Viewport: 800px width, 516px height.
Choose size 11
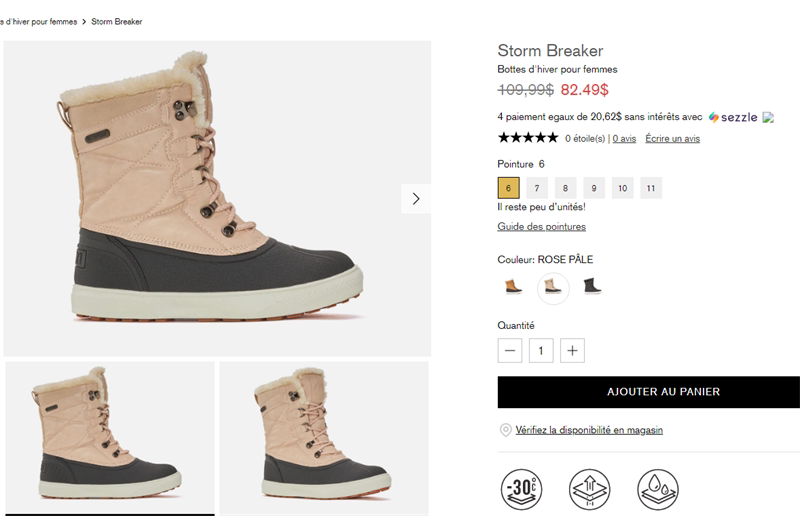651,188
